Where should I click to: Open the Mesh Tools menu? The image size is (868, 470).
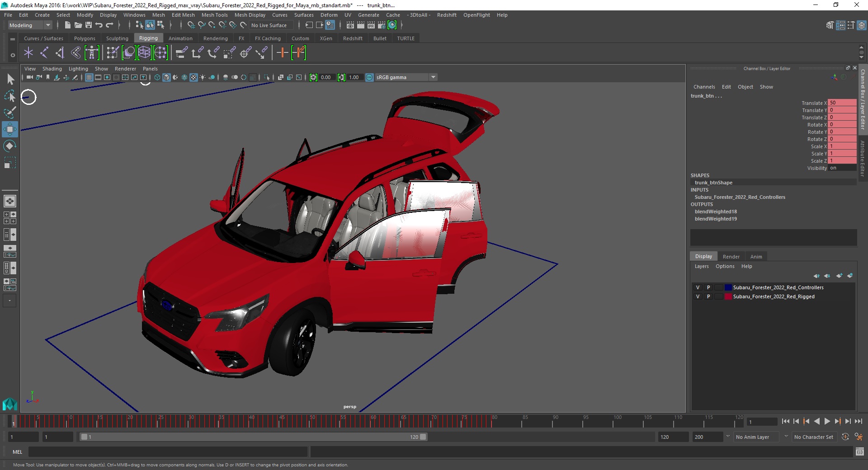(x=215, y=15)
